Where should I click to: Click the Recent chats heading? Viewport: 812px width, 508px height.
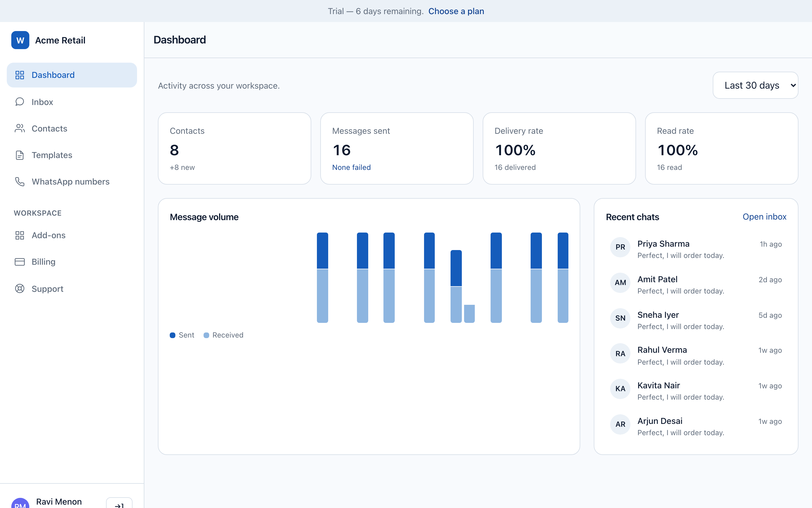pos(632,217)
